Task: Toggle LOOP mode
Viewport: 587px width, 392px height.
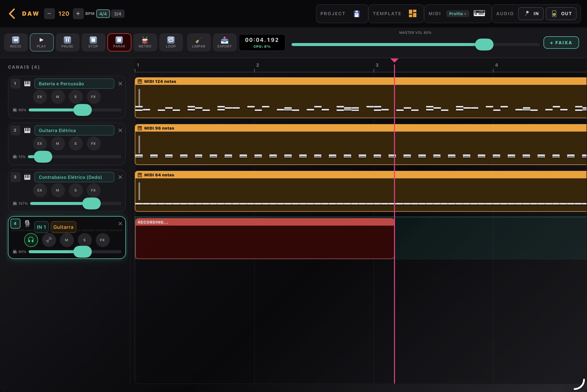Action: tap(171, 42)
